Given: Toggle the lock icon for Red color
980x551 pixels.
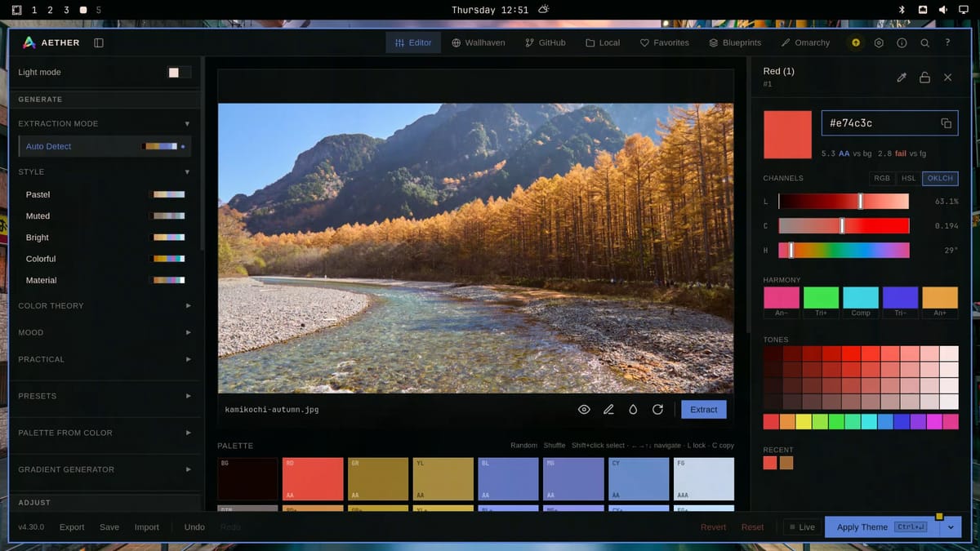Looking at the screenshot, I should pyautogui.click(x=924, y=78).
